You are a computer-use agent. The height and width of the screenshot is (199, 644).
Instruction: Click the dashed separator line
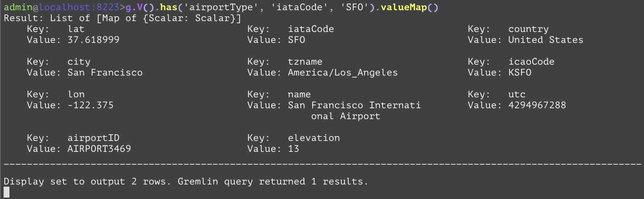tap(322, 165)
